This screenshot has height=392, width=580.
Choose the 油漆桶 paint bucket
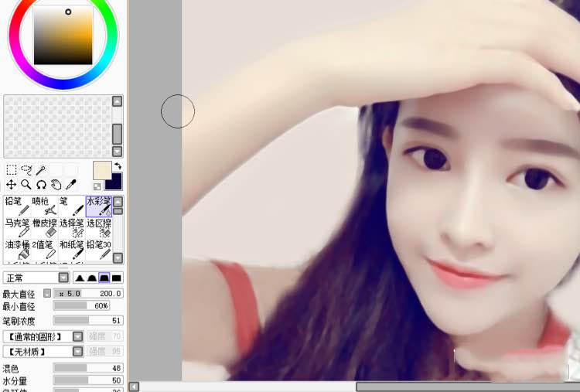[17, 250]
